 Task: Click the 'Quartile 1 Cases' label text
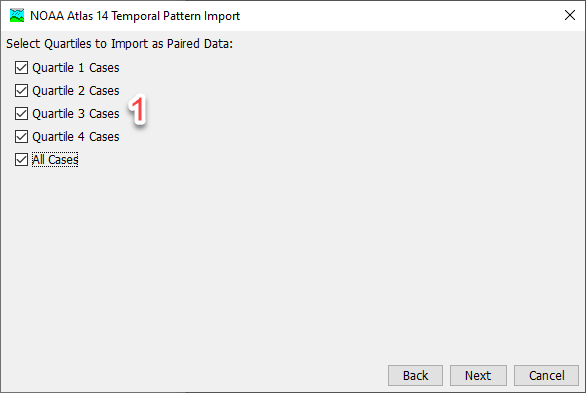[76, 68]
